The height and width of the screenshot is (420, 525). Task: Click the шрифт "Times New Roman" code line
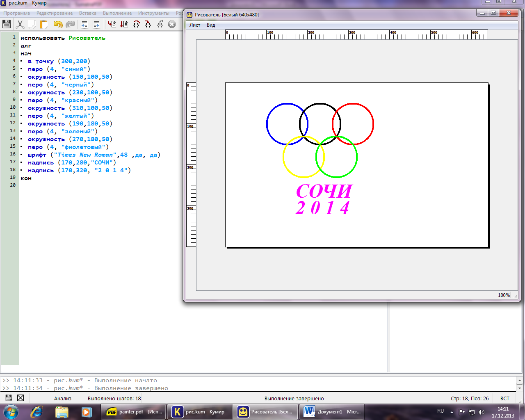click(94, 155)
